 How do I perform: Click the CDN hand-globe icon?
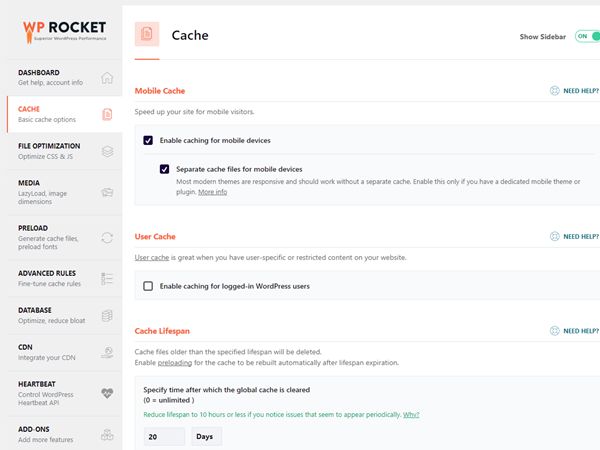[x=107, y=352]
